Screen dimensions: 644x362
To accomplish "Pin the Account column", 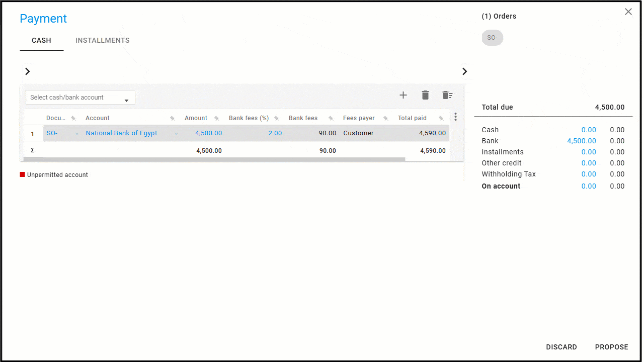I will tap(173, 119).
